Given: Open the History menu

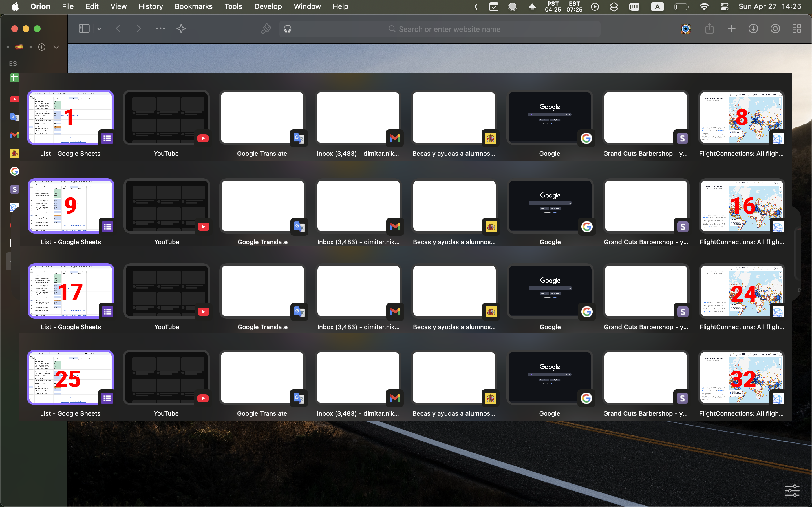Looking at the screenshot, I should (151, 6).
